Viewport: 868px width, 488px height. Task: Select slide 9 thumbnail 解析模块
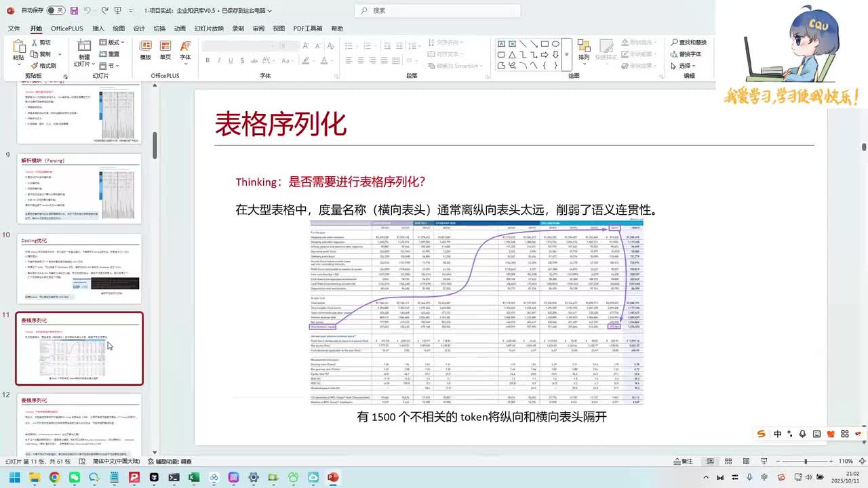coord(79,188)
